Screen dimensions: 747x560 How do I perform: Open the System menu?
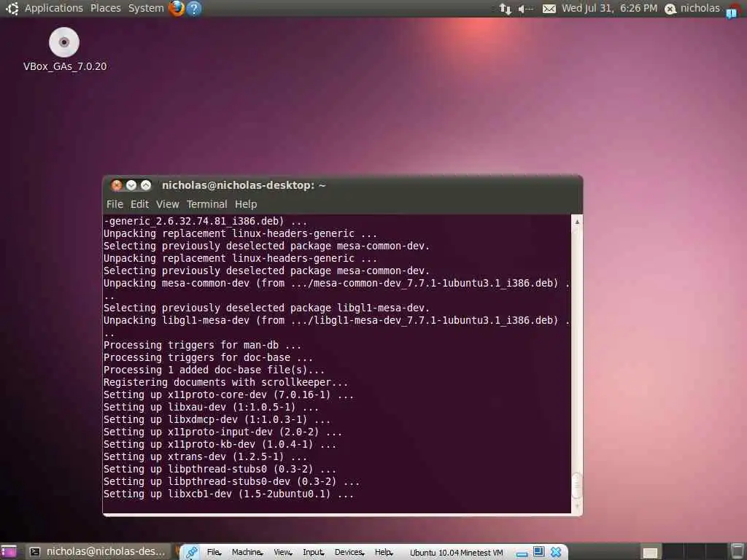(x=146, y=8)
